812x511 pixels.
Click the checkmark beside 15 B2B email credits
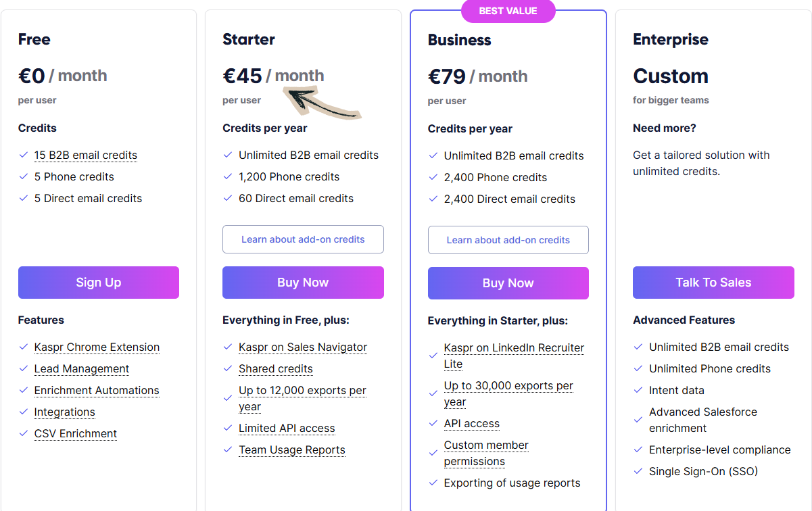click(22, 155)
